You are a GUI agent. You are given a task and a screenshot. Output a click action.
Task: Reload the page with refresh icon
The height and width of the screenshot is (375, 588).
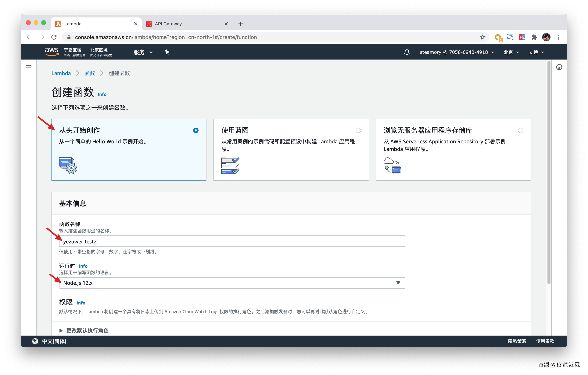(x=54, y=37)
